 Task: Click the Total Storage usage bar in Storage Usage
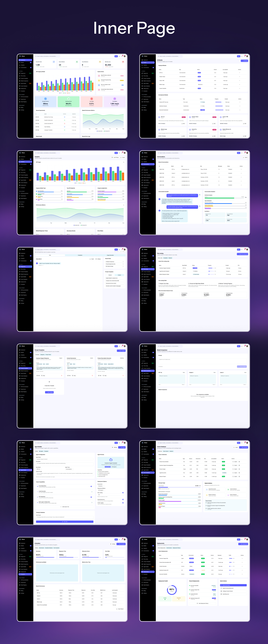click(x=180, y=487)
